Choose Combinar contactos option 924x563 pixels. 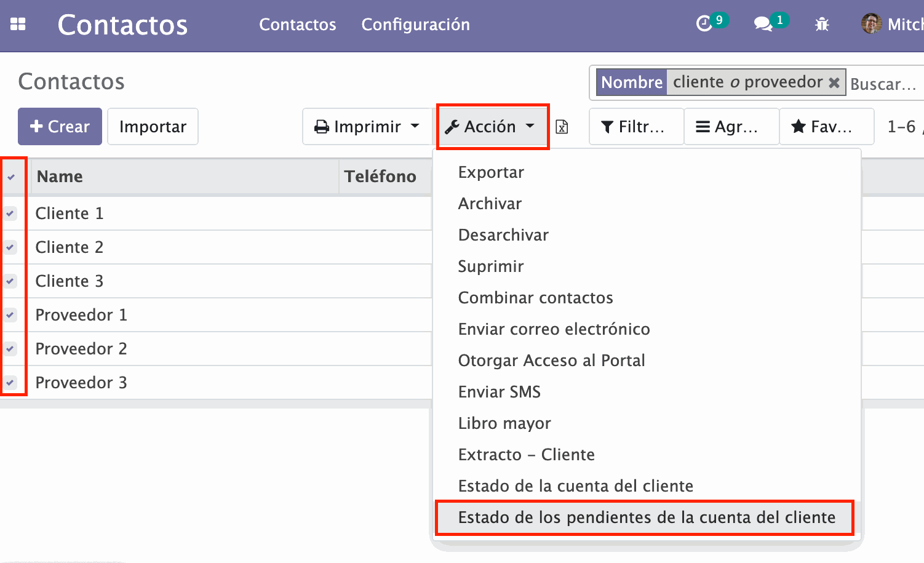[x=535, y=298]
